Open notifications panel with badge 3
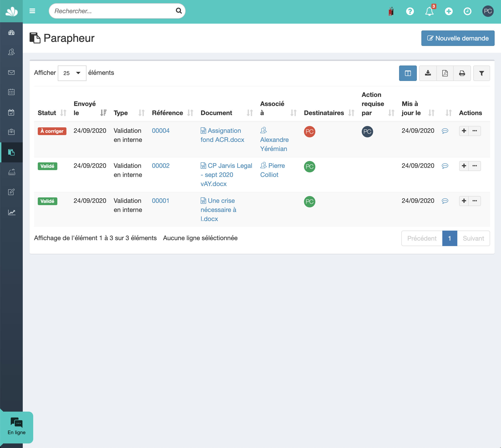 pyautogui.click(x=429, y=11)
